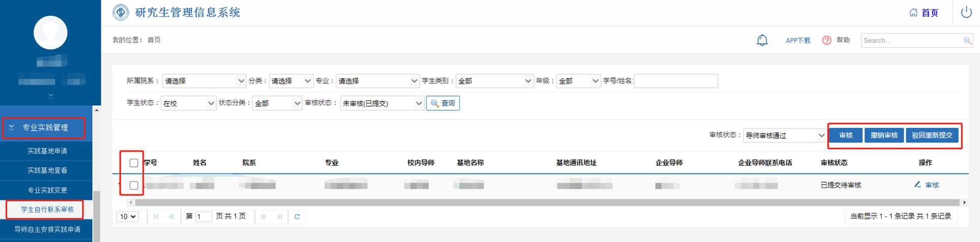Expand the 导师审核通过 status dropdown
Viewport: 980px width, 242px height.
click(784, 135)
